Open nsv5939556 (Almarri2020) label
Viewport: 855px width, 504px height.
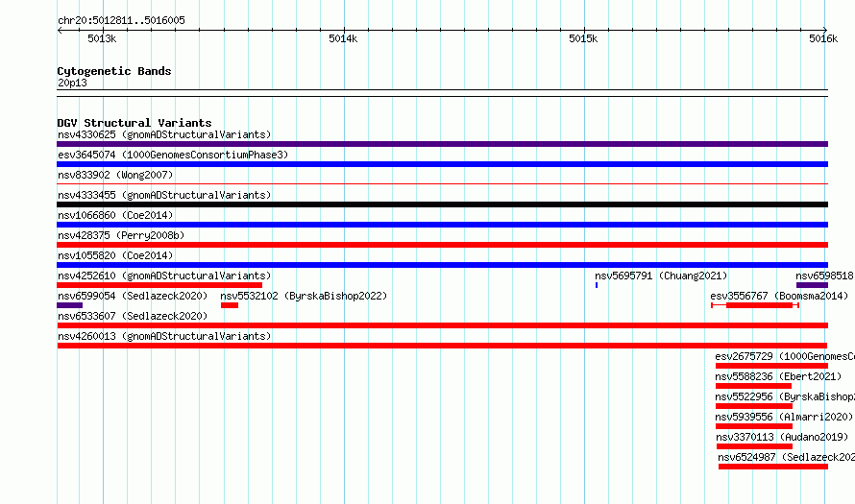(x=784, y=417)
